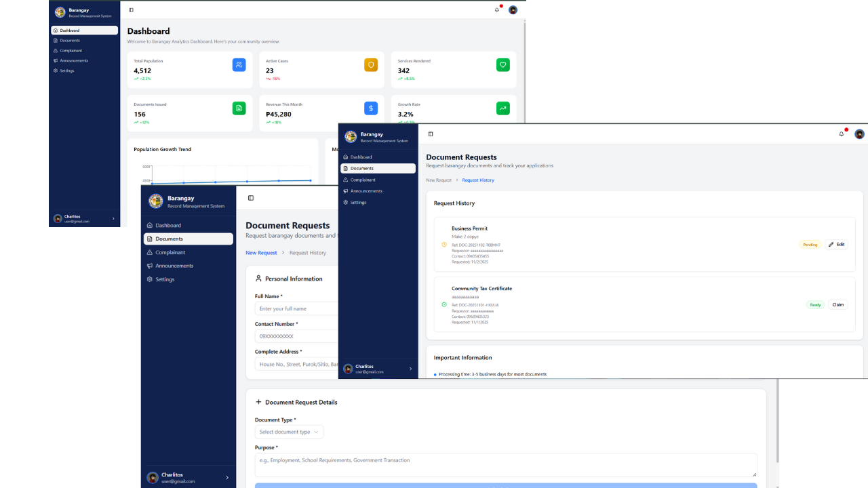Click Edit on the Business Permit request
The width and height of the screenshot is (868, 488).
click(837, 244)
